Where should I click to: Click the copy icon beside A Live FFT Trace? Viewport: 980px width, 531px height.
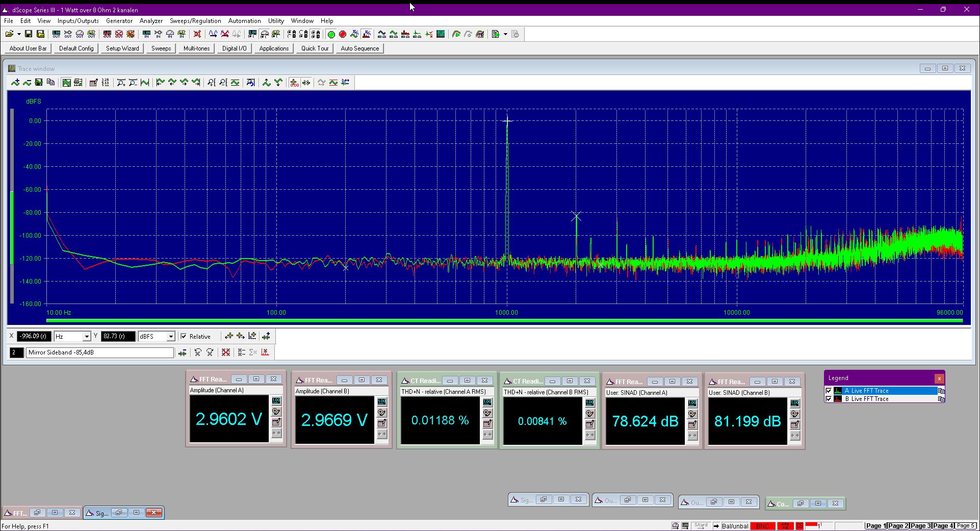click(941, 391)
